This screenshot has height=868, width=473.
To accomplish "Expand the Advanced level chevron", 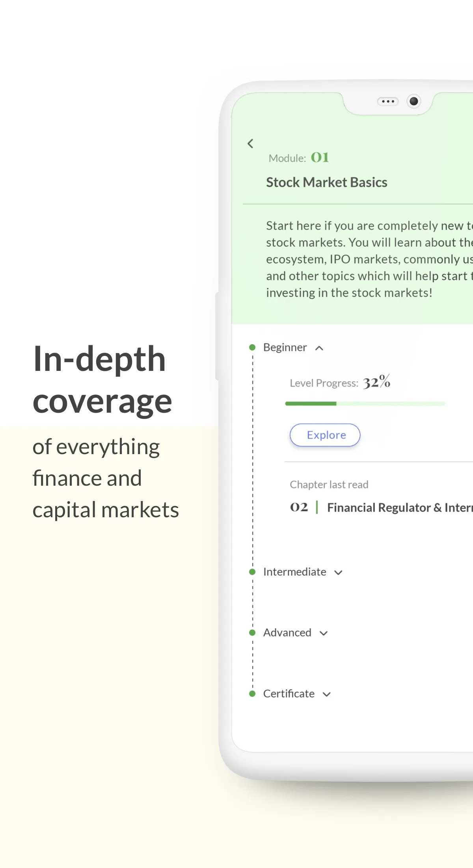I will pos(324,633).
